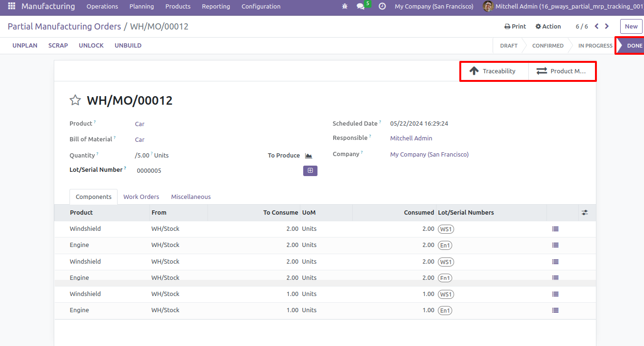Switch to the Work Orders tab
Screen dimensions: 644x346
click(141, 197)
